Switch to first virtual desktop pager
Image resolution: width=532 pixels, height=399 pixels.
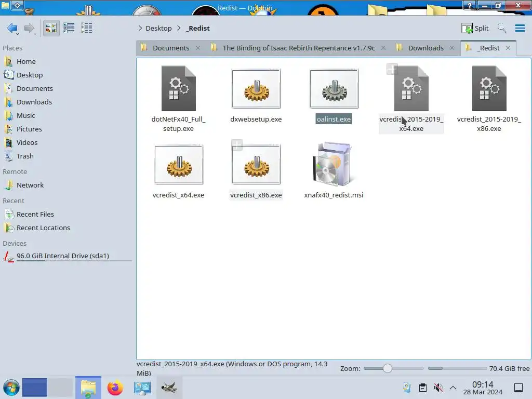coord(35,388)
